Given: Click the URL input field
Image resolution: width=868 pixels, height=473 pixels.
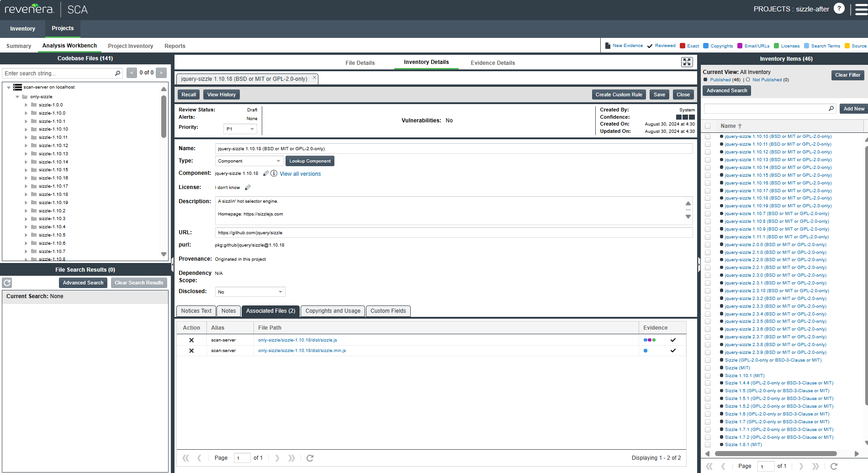Looking at the screenshot, I should pos(453,233).
